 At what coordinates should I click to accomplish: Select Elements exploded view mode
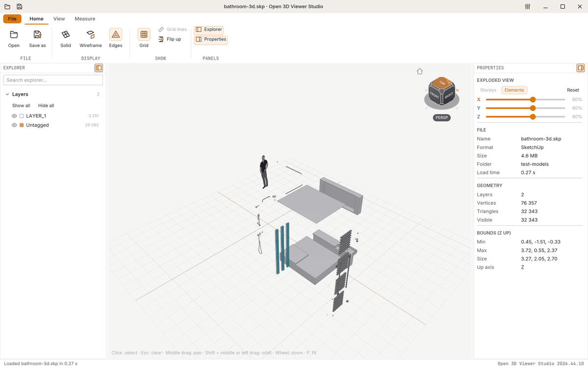coord(514,90)
